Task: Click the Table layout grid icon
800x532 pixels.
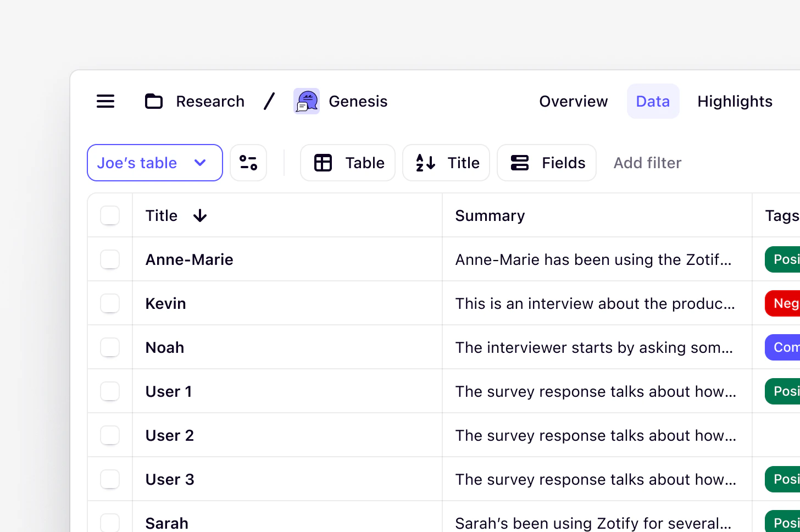Action: tap(323, 163)
